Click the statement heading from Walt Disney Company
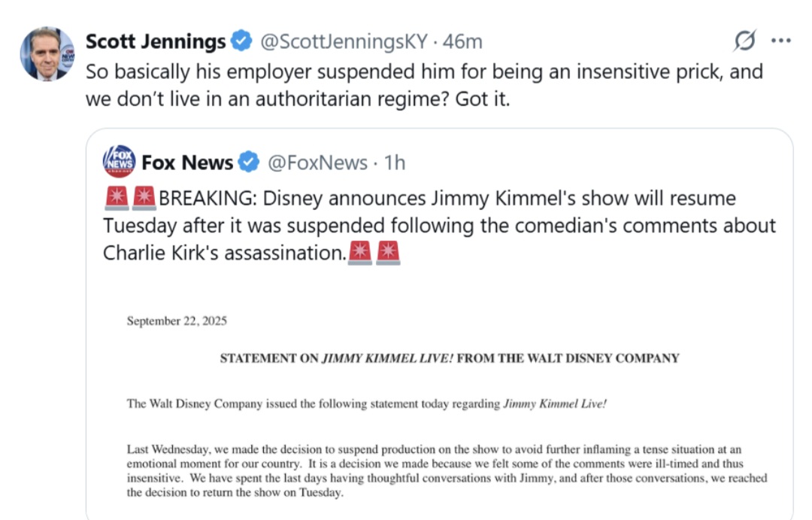This screenshot has width=812, height=520. tap(449, 358)
